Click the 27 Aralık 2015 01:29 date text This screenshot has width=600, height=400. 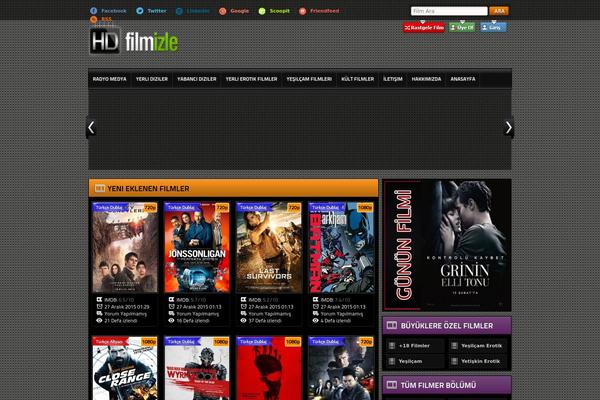[127, 307]
